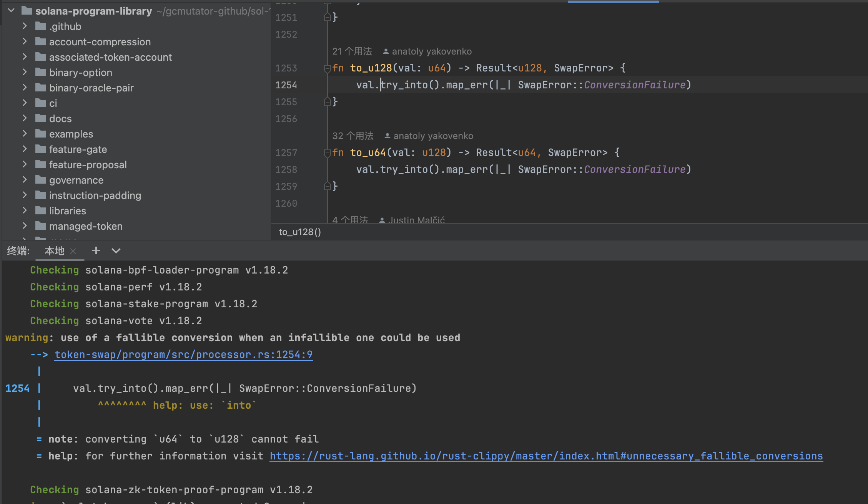Click the to_u128() breadcrumb
Viewport: 868px width, 504px height.
click(300, 232)
